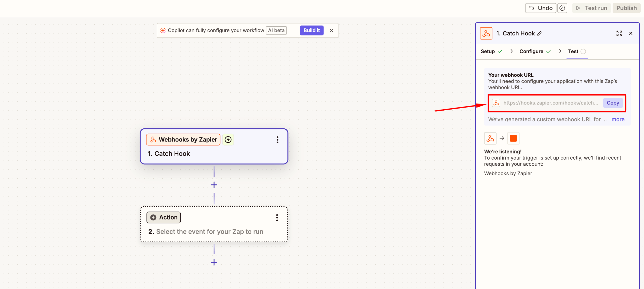Click the webhook URL field
644x289 pixels.
pos(551,103)
